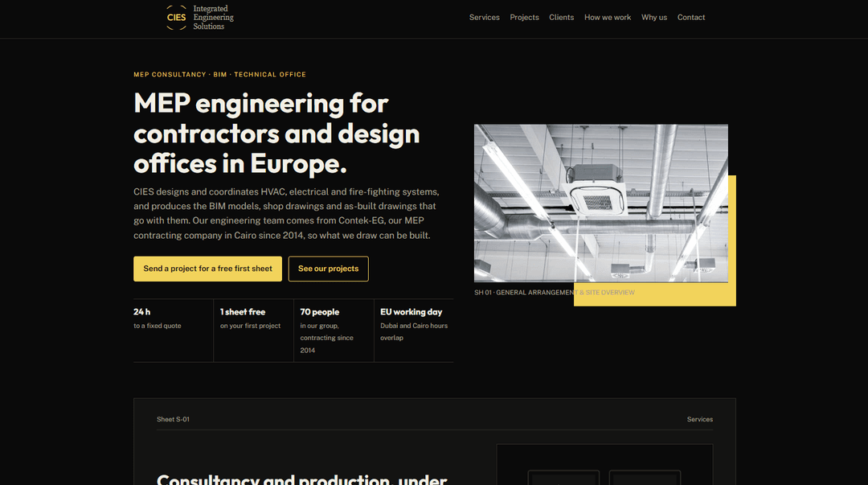This screenshot has height=485, width=868.
Task: Open the Projects navigation link
Action: pos(524,18)
